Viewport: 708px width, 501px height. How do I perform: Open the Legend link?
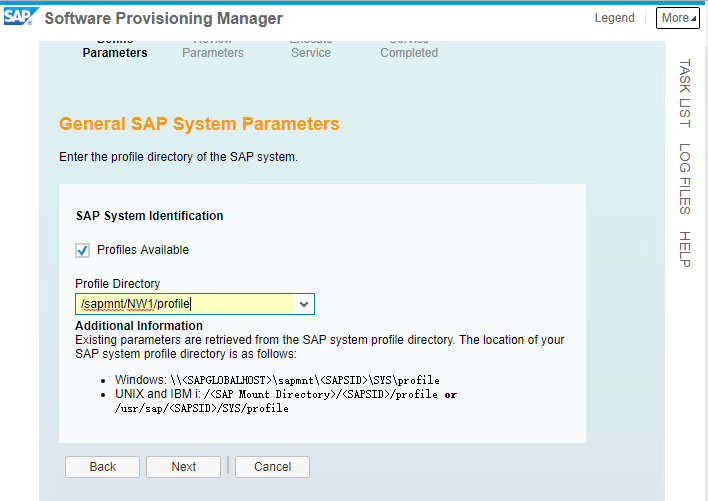click(x=614, y=18)
